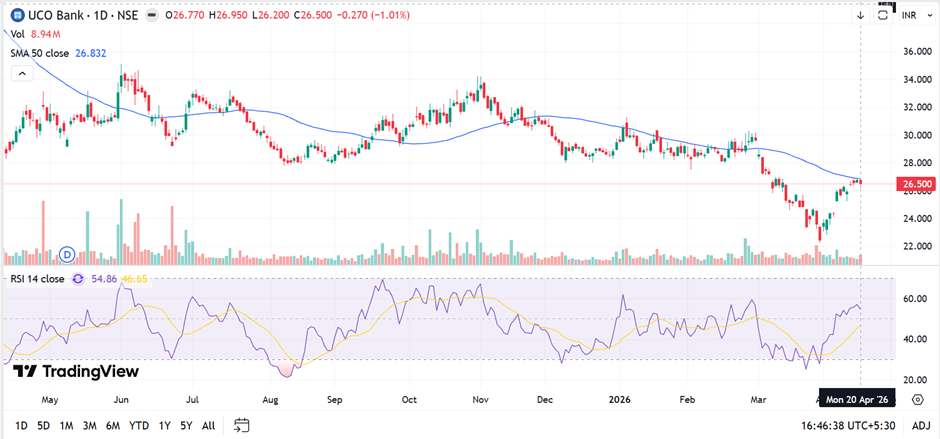
Task: Select the 1M time range
Action: [66, 425]
